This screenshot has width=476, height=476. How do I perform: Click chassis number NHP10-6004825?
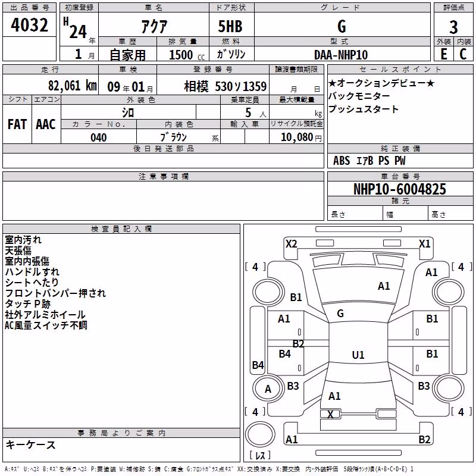400,189
